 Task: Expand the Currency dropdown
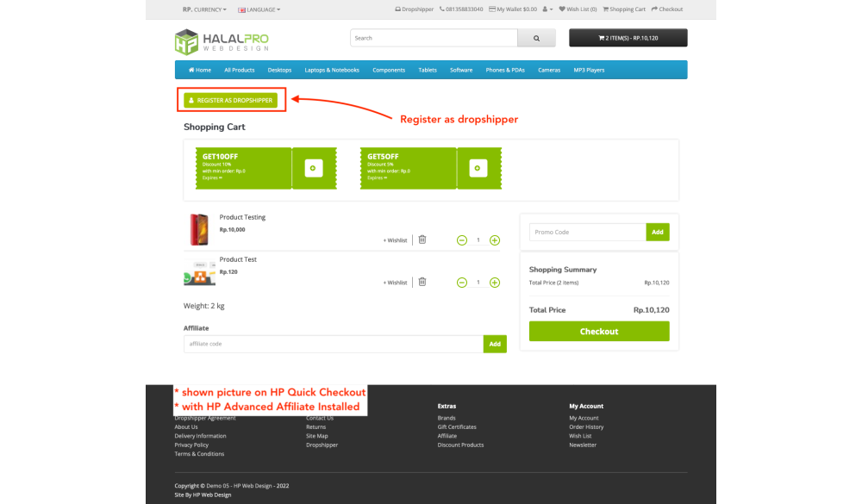205,9
